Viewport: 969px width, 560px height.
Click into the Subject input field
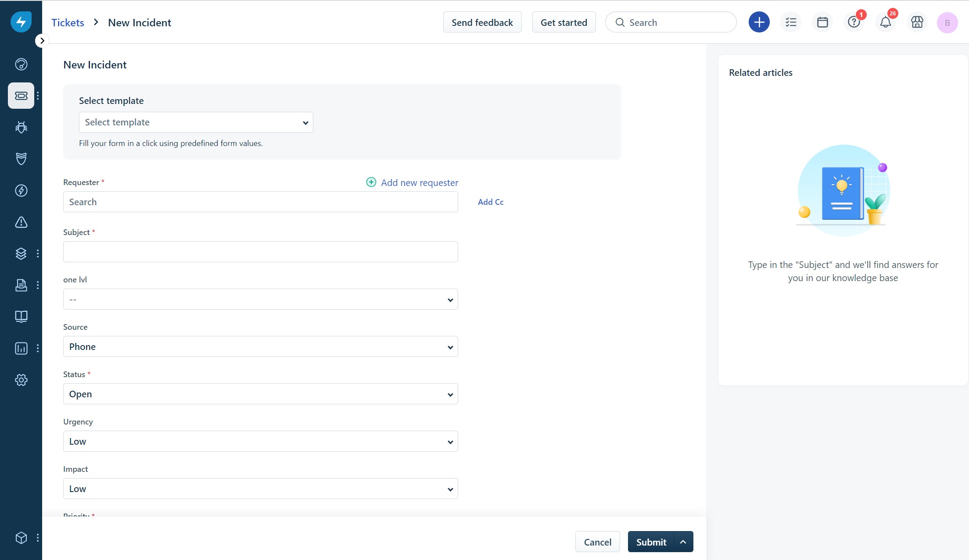(x=260, y=252)
